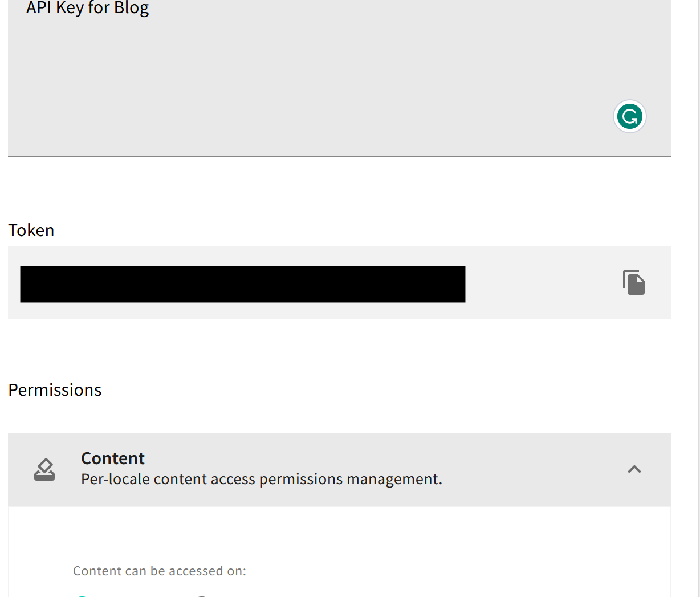Click the "Per-locale content access permissions management." subtitle
The height and width of the screenshot is (597, 700).
pyautogui.click(x=262, y=479)
